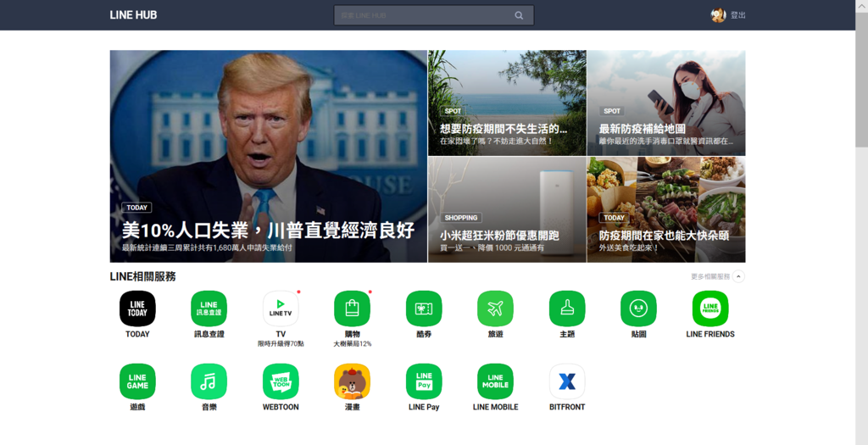Click the 限時升級得70點 caption under TV

tap(281, 344)
